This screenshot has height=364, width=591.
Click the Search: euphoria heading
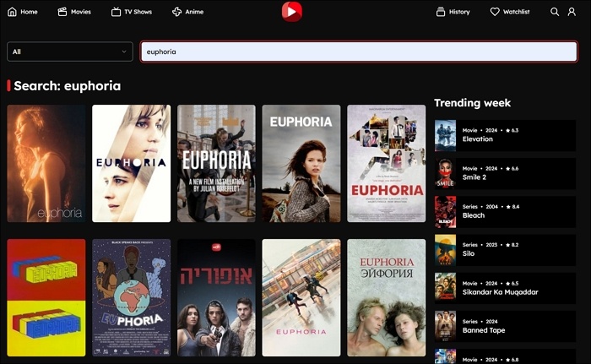click(67, 86)
